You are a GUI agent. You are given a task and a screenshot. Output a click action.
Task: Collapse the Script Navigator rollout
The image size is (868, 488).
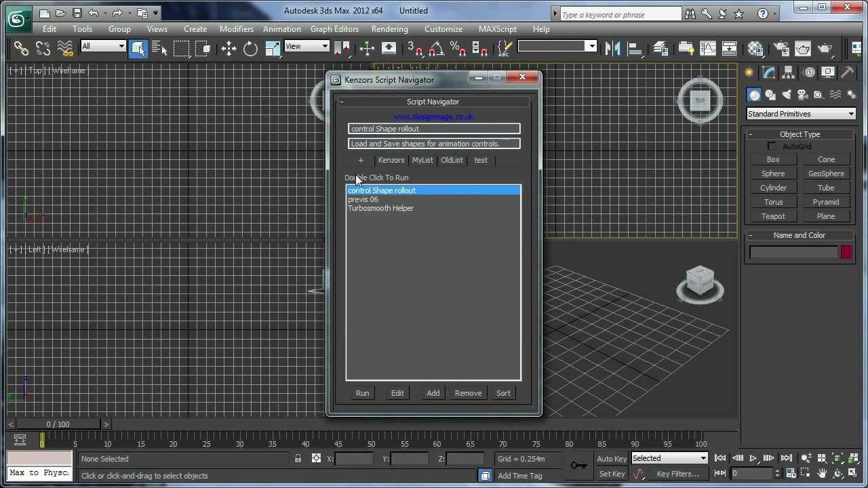click(x=433, y=102)
